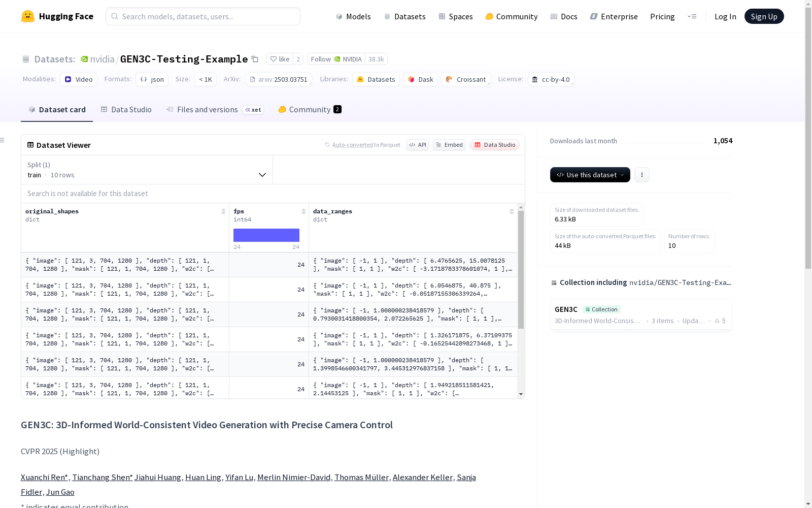Click the like count 2

298,59
